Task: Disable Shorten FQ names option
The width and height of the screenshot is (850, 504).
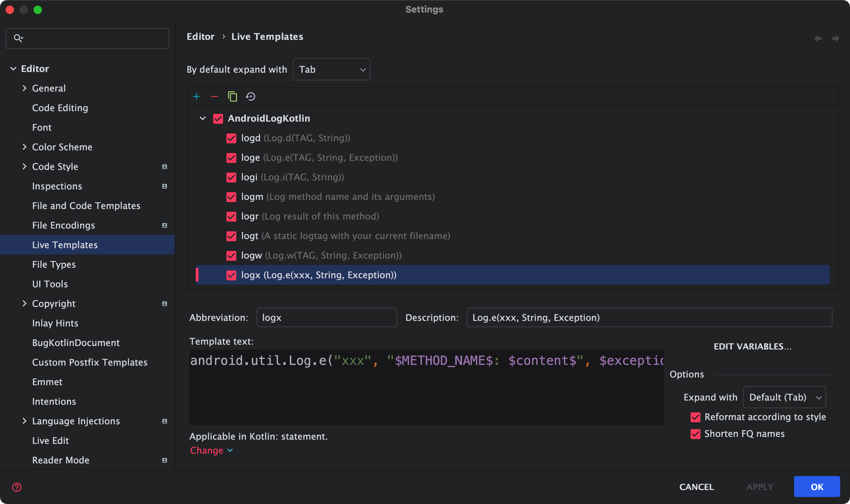Action: [x=696, y=434]
